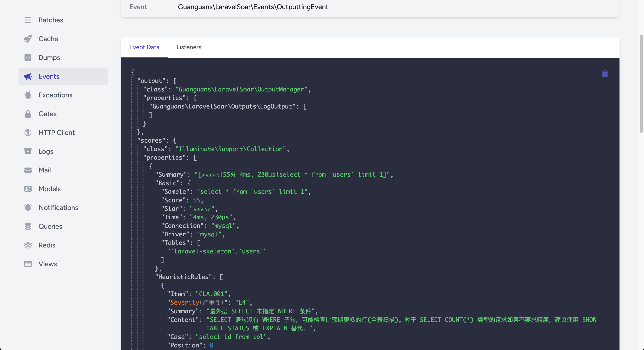Click the HTTP Client globe icon
Screen dimensions: 644x350
pos(28,133)
